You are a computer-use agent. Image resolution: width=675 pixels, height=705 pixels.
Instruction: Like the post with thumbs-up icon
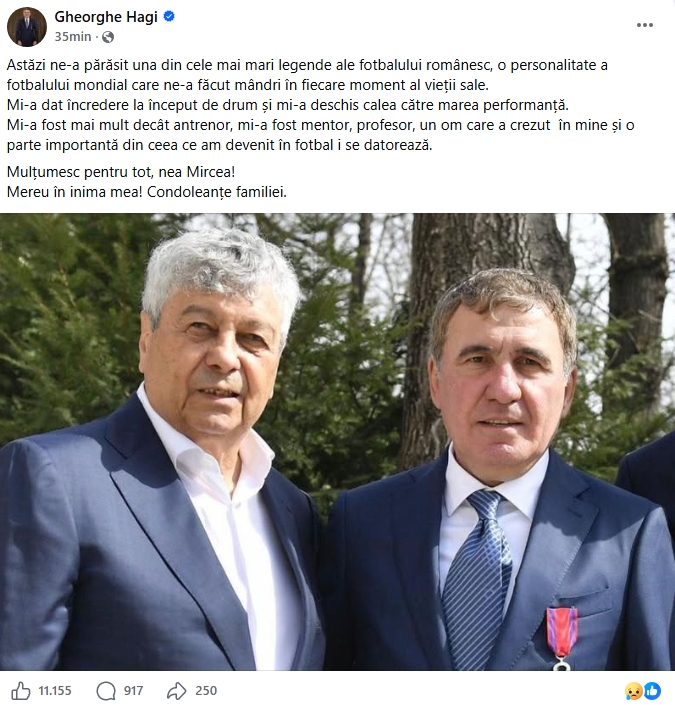[21, 691]
